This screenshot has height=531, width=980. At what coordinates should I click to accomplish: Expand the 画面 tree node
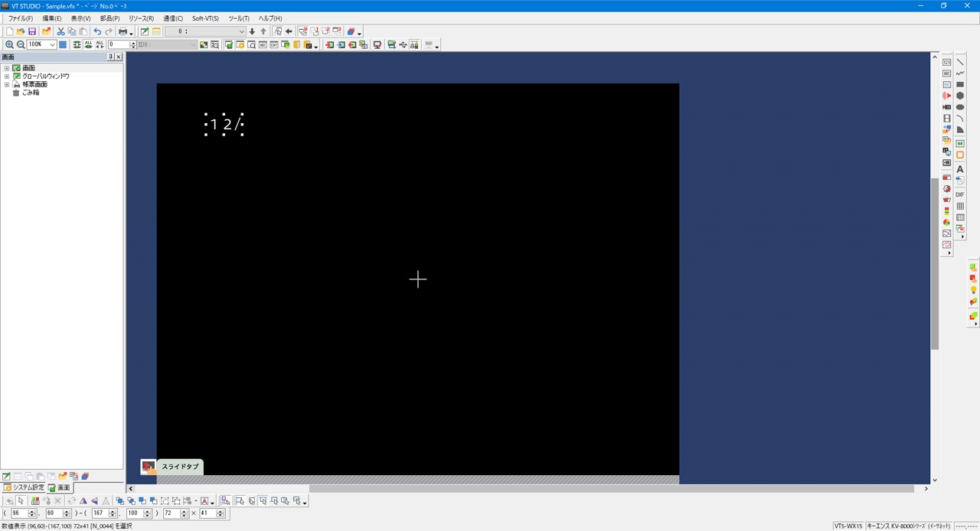click(x=7, y=68)
